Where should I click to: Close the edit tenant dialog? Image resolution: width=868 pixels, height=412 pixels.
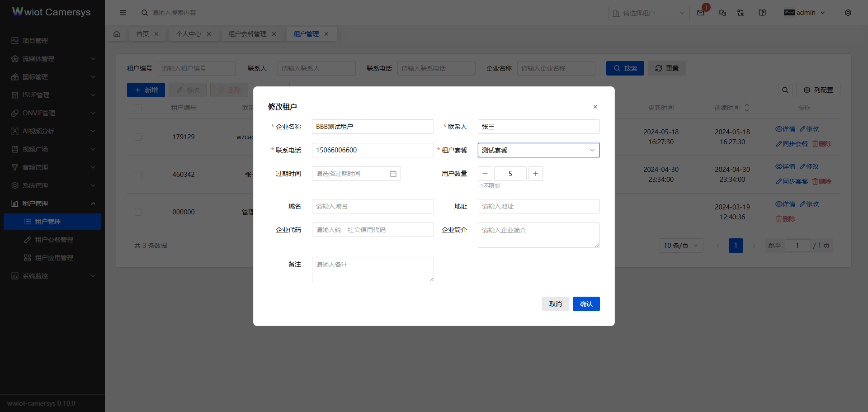(x=595, y=107)
